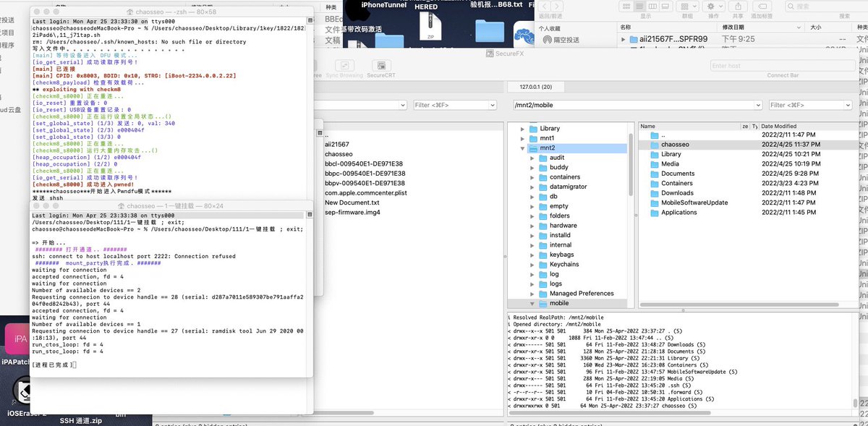Viewport: 868px width, 426px height.
Task: Click the Finder share icon
Action: coord(738,6)
